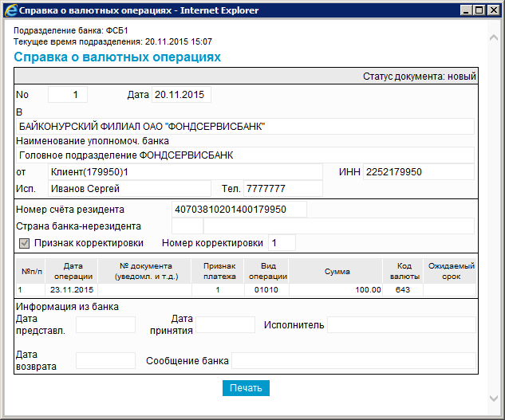505x420 pixels.
Task: Maximize the Internet Explorer window
Action: point(480,10)
